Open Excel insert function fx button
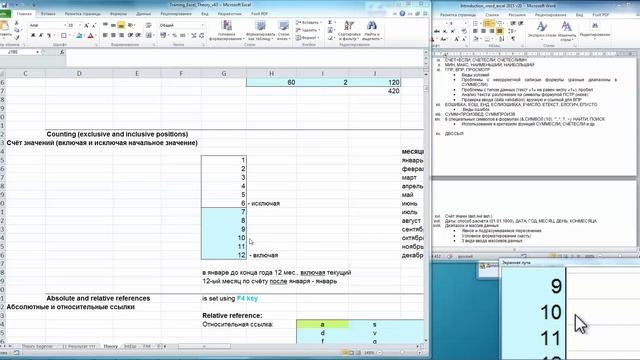 point(62,52)
